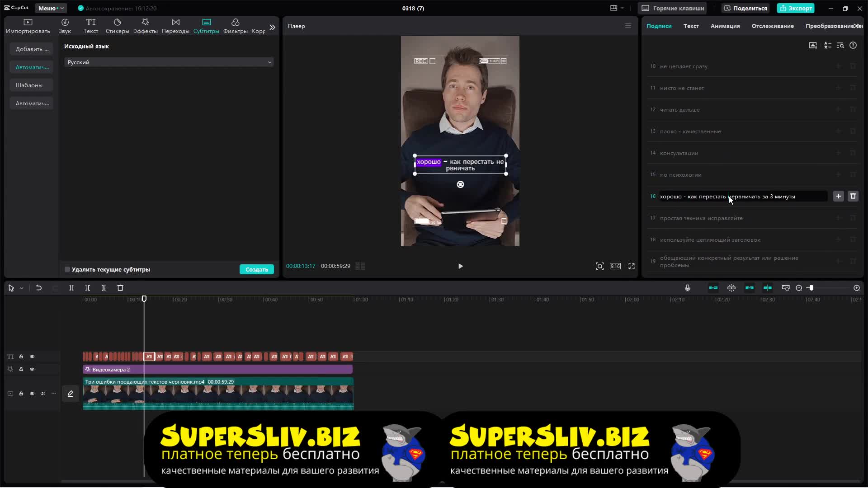Viewport: 868px width, 488px height.
Task: Click the cover edit pencil button
Action: (71, 394)
